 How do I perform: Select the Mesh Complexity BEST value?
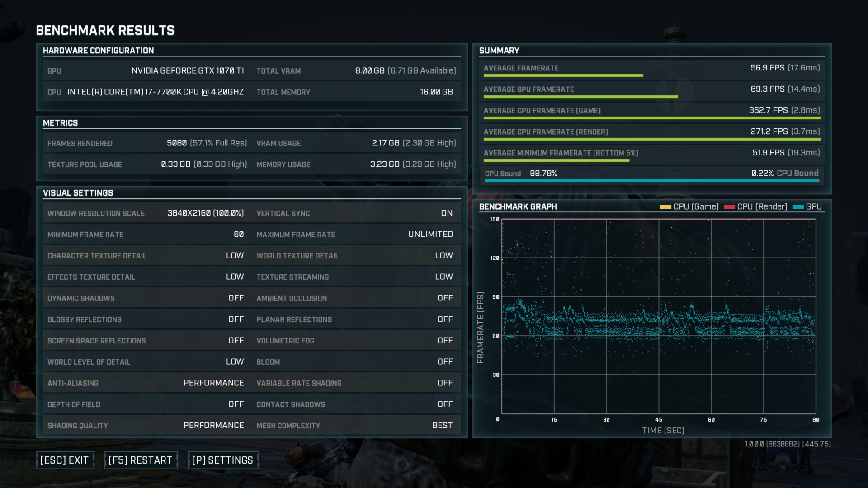pos(442,425)
